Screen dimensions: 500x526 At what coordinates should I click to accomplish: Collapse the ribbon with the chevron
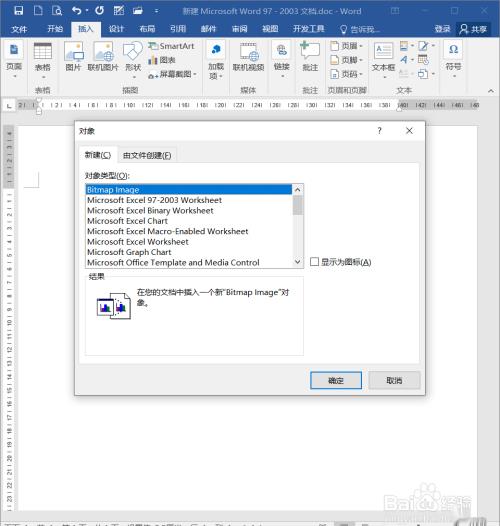[x=491, y=91]
